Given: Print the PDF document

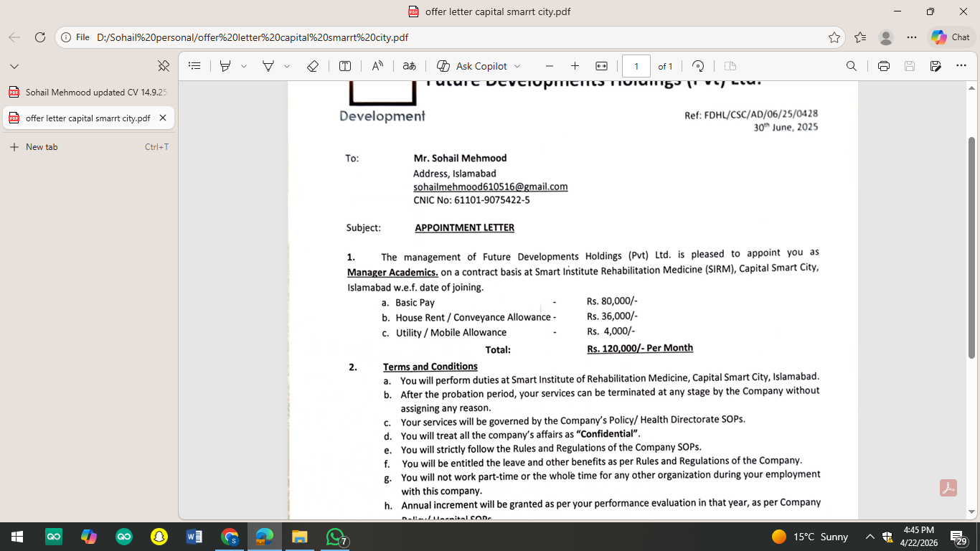Looking at the screenshot, I should pos(884,66).
